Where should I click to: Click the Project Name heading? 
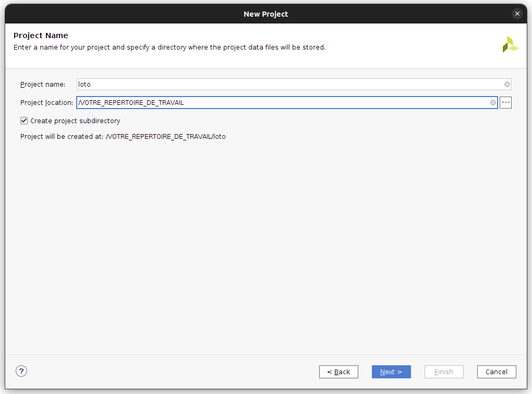41,35
